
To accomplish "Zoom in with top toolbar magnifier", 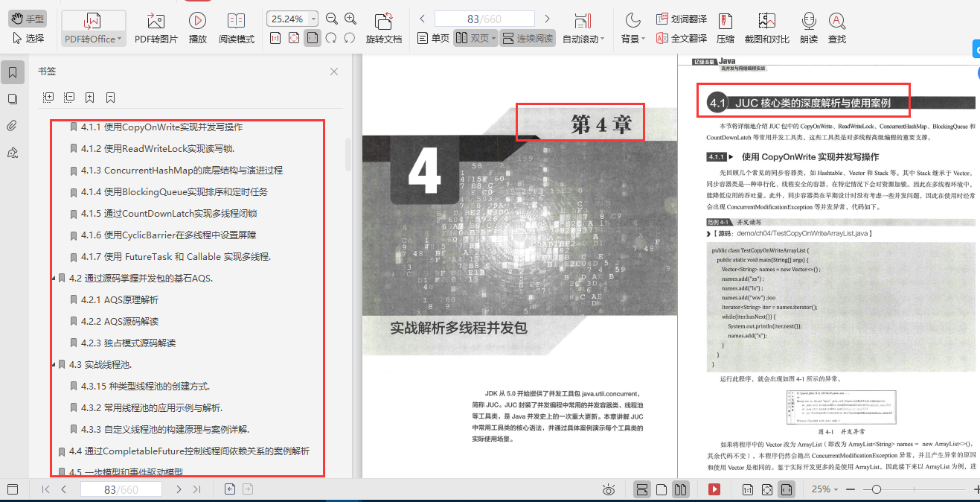I will point(350,19).
